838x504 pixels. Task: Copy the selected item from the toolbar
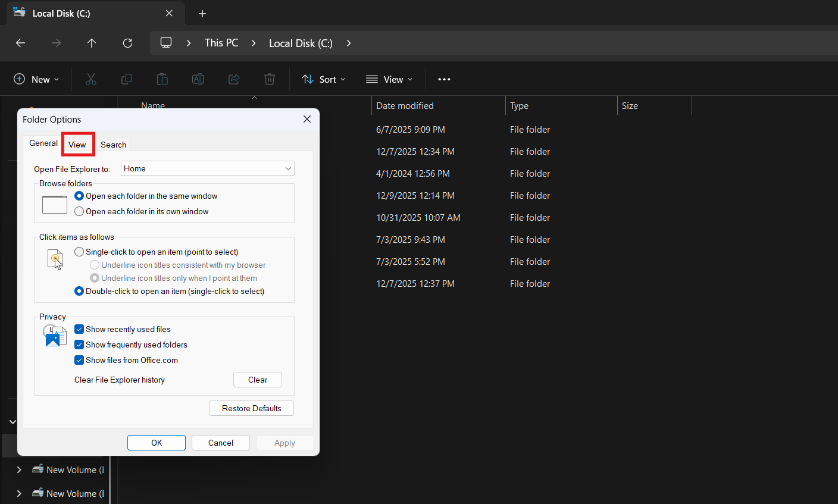point(126,79)
